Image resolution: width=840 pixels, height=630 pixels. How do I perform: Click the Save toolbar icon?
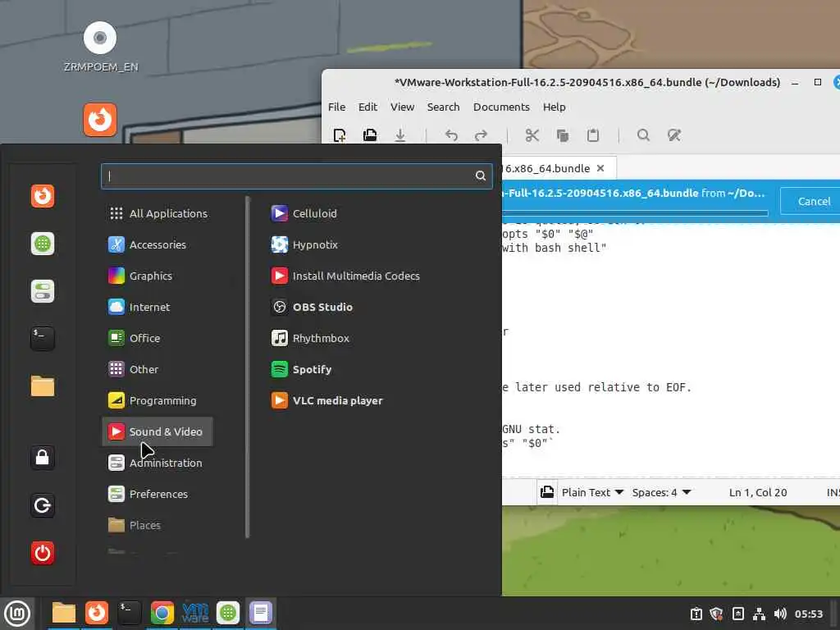[400, 135]
